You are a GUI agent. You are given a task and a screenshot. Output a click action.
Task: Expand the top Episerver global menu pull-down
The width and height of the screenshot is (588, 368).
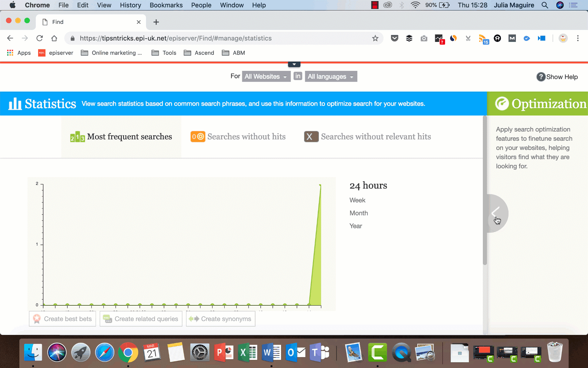pyautogui.click(x=294, y=64)
